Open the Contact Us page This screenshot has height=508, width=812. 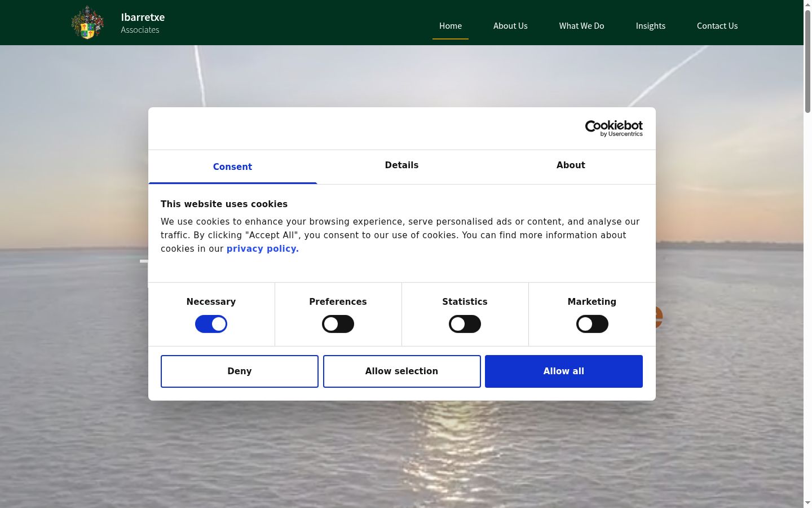tap(717, 26)
